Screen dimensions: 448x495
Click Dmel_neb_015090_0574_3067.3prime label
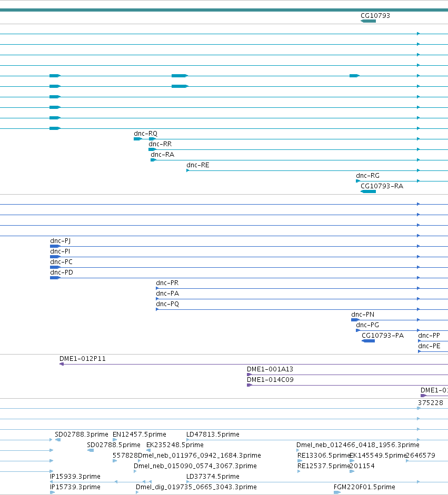click(195, 466)
